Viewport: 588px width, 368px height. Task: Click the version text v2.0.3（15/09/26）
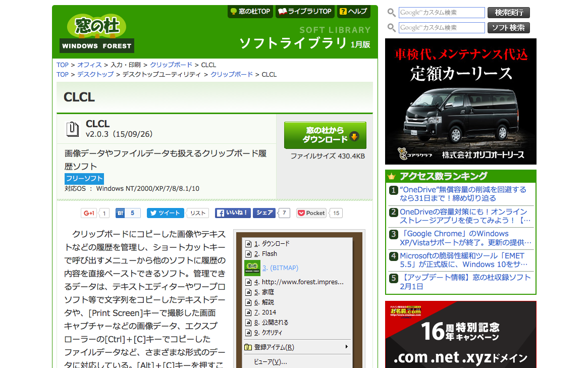click(119, 134)
